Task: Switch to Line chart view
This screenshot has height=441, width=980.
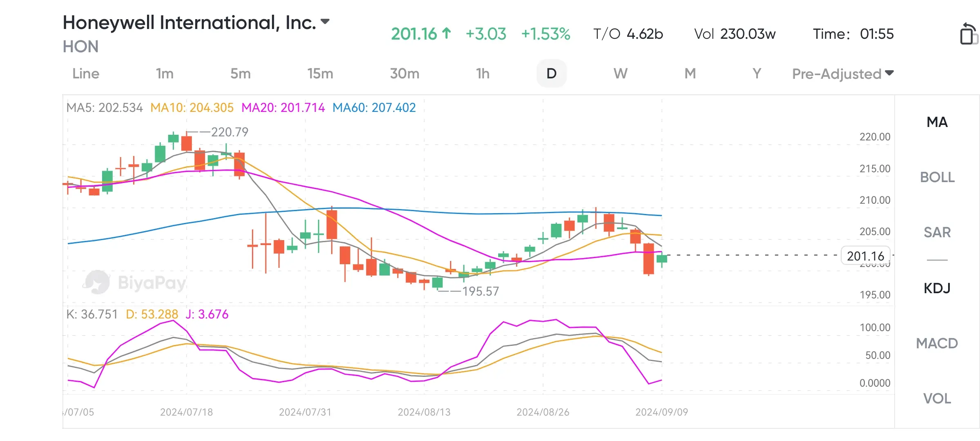Action: click(x=86, y=73)
